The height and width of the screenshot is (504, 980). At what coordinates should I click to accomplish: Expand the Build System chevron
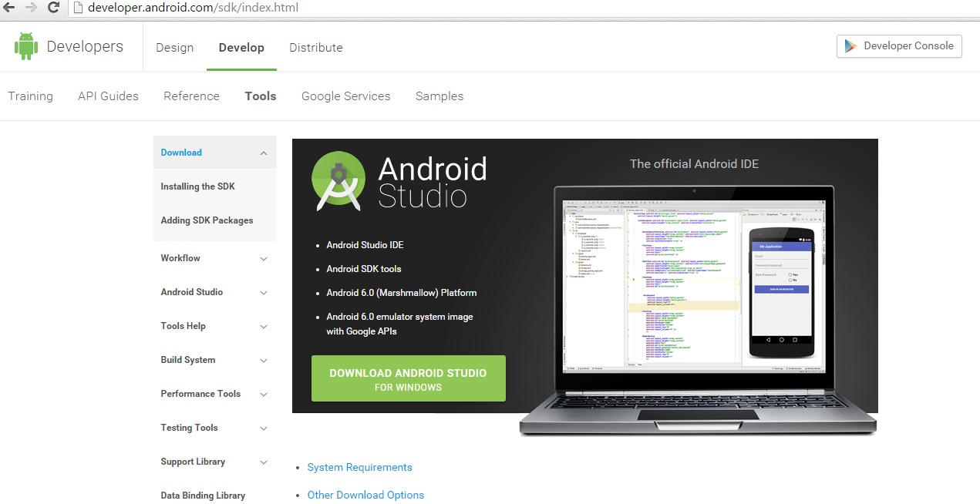click(x=264, y=361)
